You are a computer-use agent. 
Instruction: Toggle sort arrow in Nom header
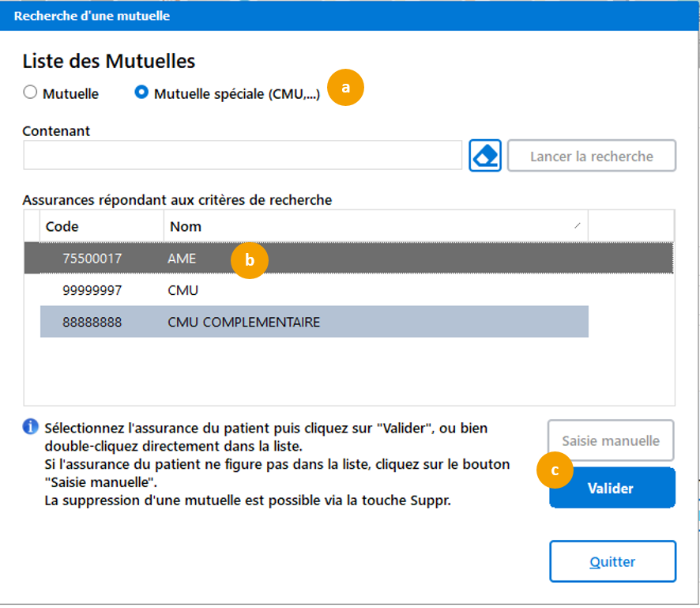coord(577,226)
